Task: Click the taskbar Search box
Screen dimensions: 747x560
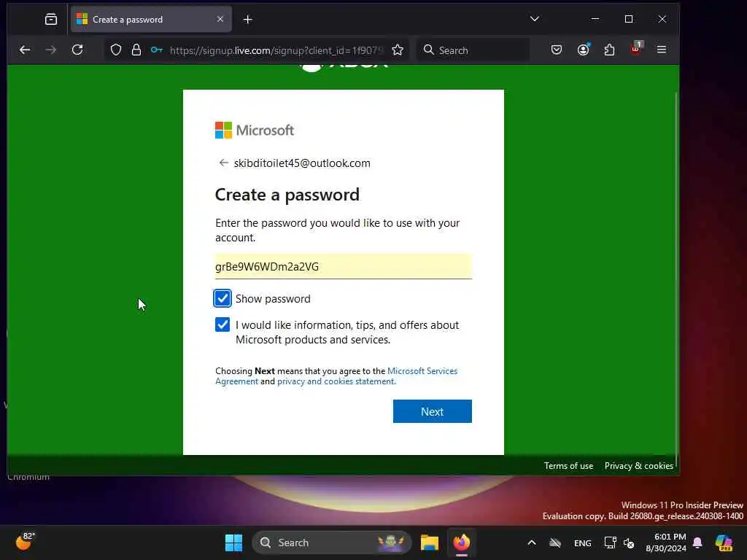Action: (332, 542)
